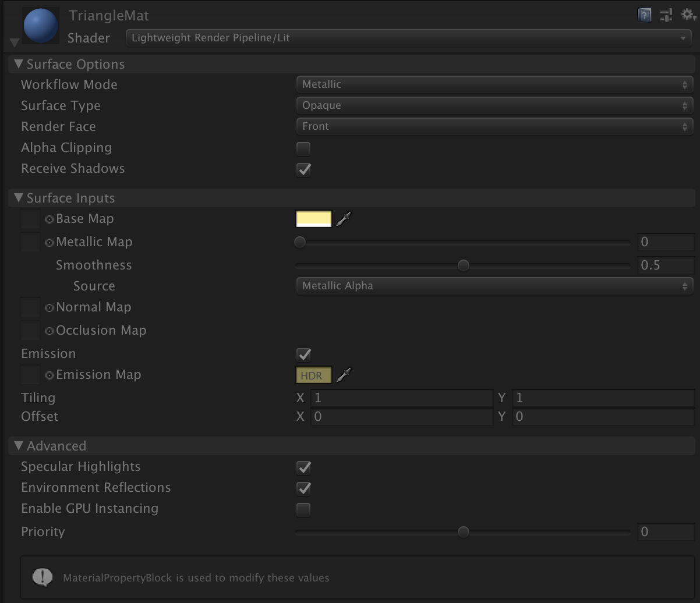Click the blue material preview sphere
This screenshot has height=603, width=700.
click(41, 26)
